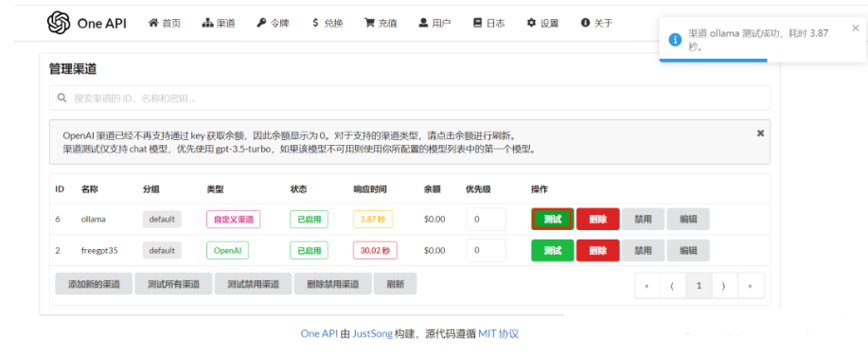Open the 日志 logs menu item

click(x=488, y=23)
